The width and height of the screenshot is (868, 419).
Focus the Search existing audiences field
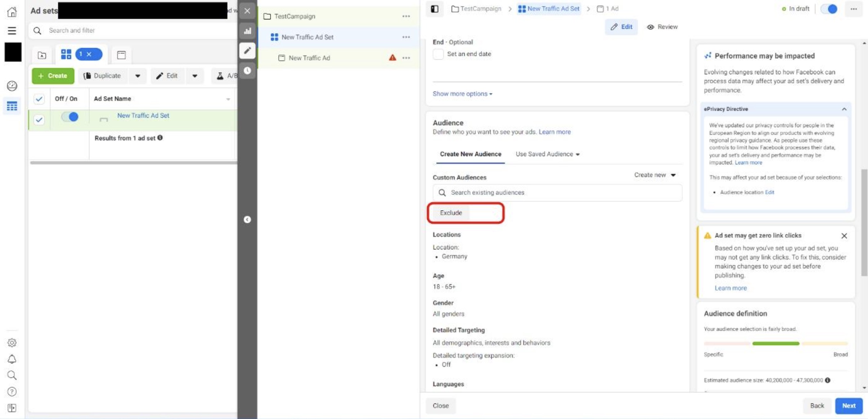(x=557, y=193)
